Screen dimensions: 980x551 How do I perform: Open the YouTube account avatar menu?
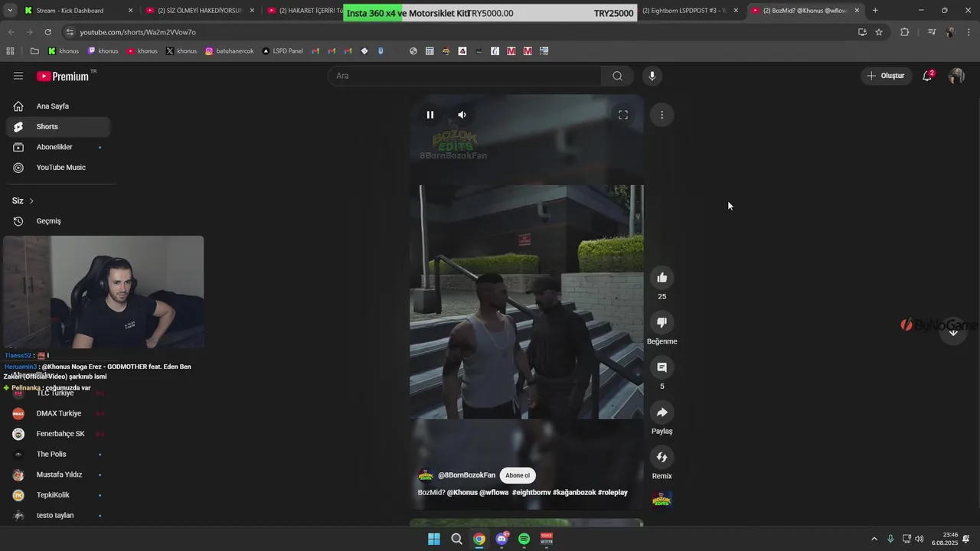click(956, 76)
